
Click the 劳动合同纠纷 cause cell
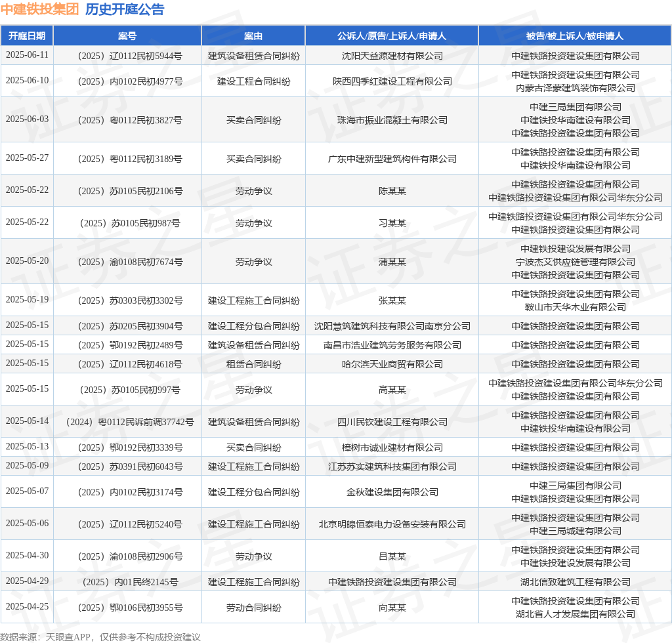253,608
